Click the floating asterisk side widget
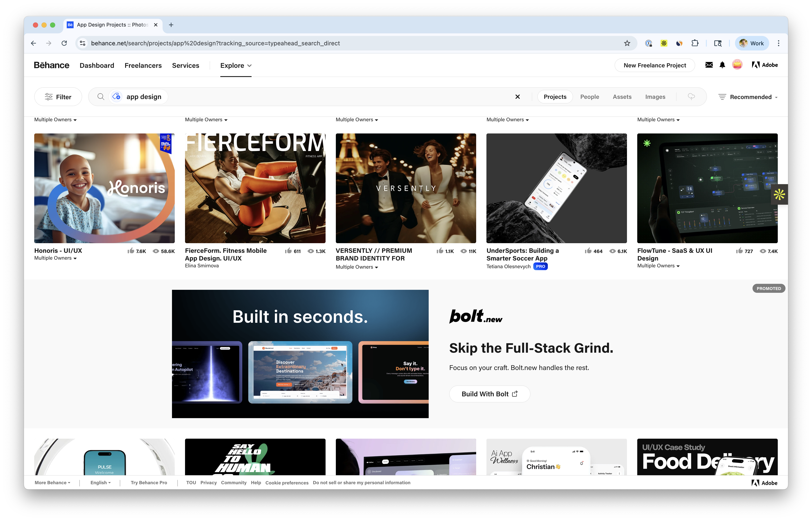The height and width of the screenshot is (521, 812). pos(779,194)
